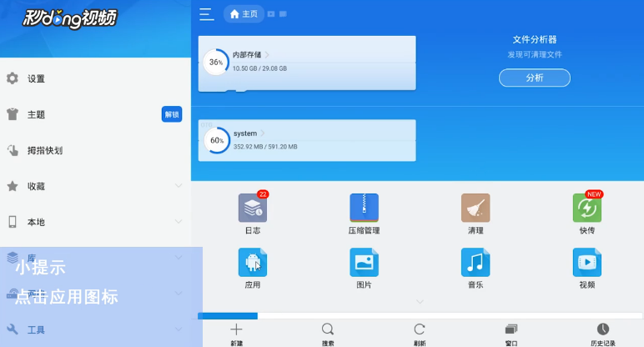Open the 快传 quick transfer icon
This screenshot has width=644, height=347.
point(587,208)
